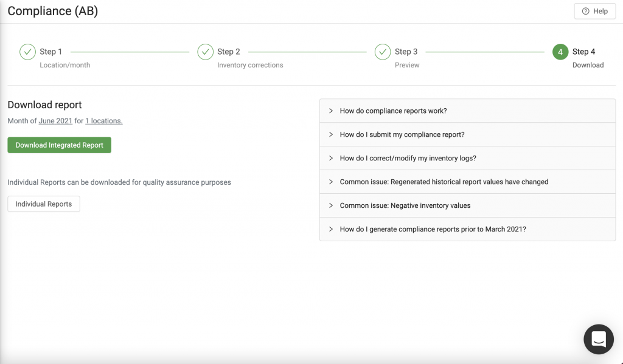Download the Integrated Report

pos(59,145)
